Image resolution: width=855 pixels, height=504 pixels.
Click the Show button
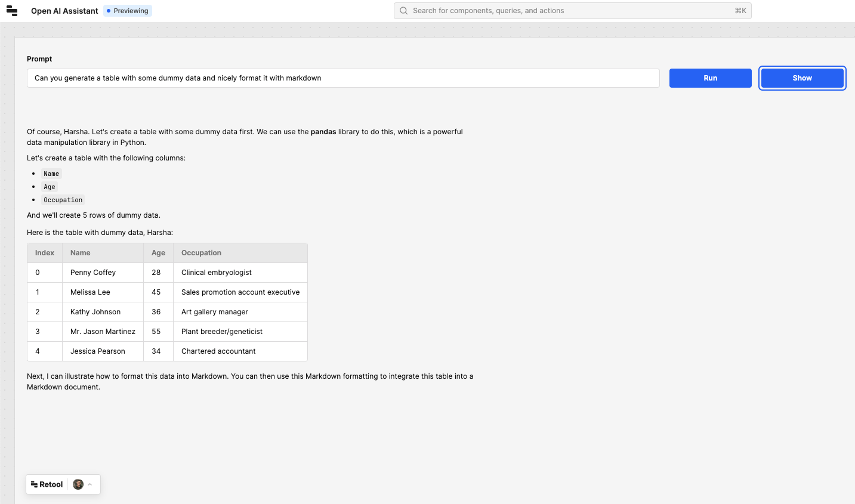tap(802, 78)
